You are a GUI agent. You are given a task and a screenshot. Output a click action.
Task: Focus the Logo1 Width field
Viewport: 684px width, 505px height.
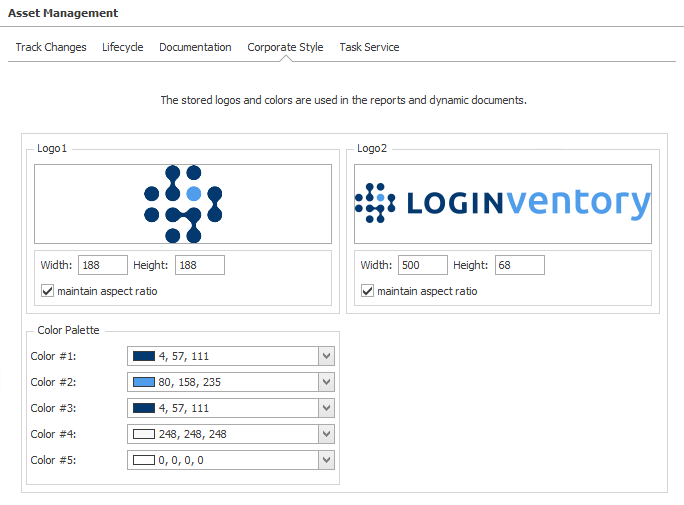103,265
